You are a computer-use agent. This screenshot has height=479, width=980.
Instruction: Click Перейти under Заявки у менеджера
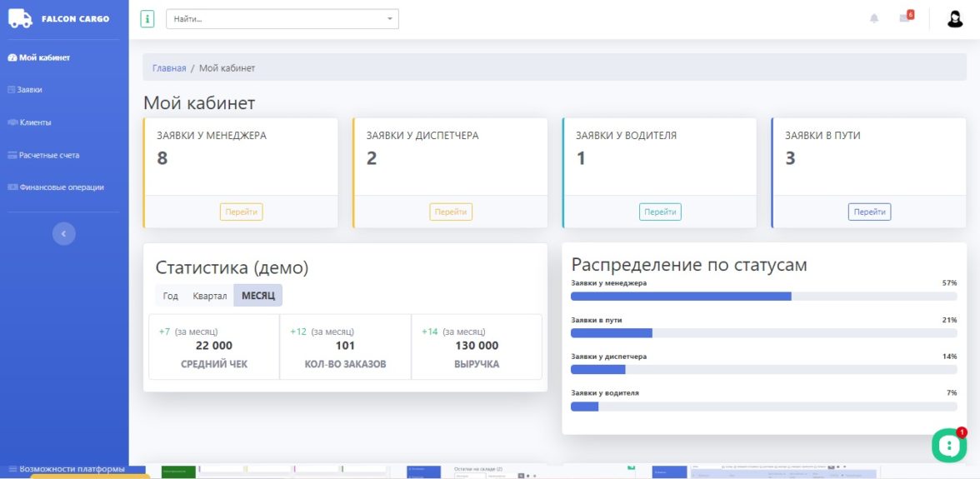(242, 212)
